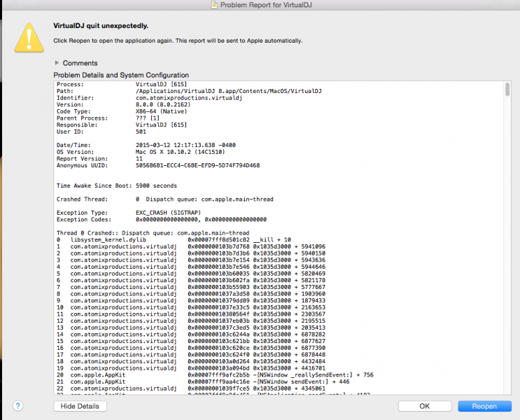The height and width of the screenshot is (420, 520).
Task: Click the Date/Time value 2015-03-12
Action: click(185, 145)
